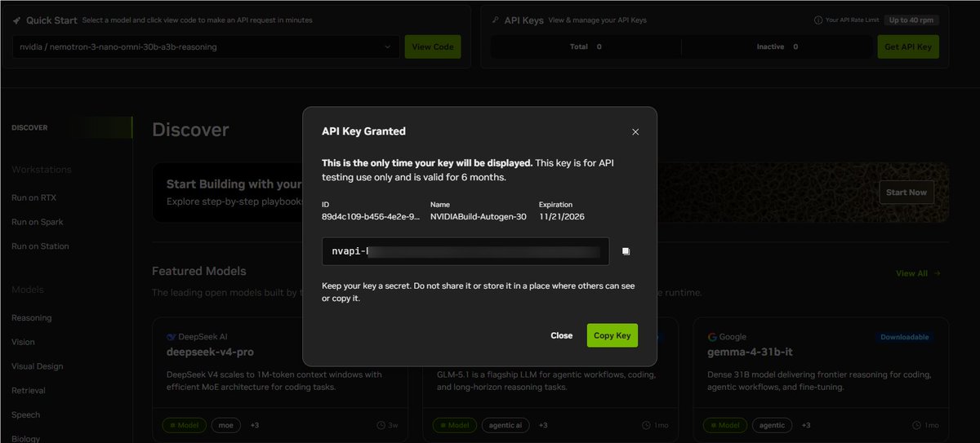
Task: Click the Google logo icon
Action: pyautogui.click(x=712, y=337)
